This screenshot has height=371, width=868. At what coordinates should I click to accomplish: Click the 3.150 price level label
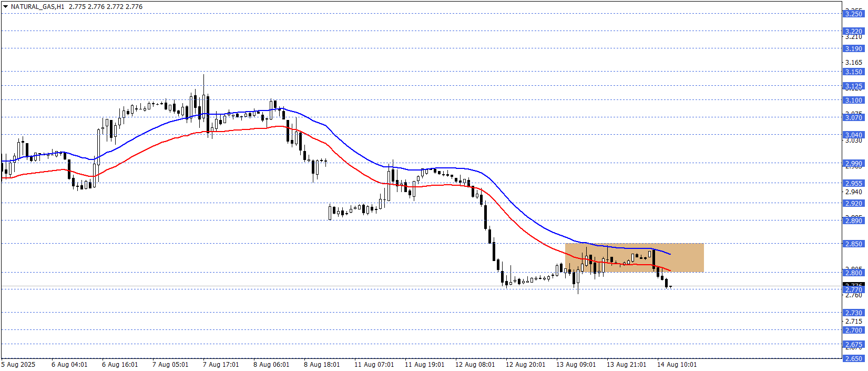(853, 72)
